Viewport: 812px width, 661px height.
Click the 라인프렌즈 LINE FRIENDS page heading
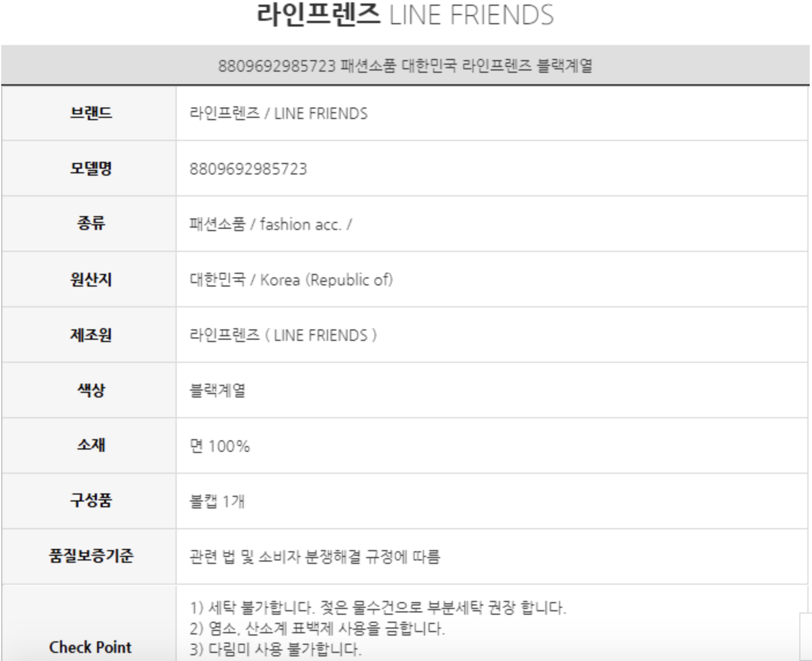point(405,15)
